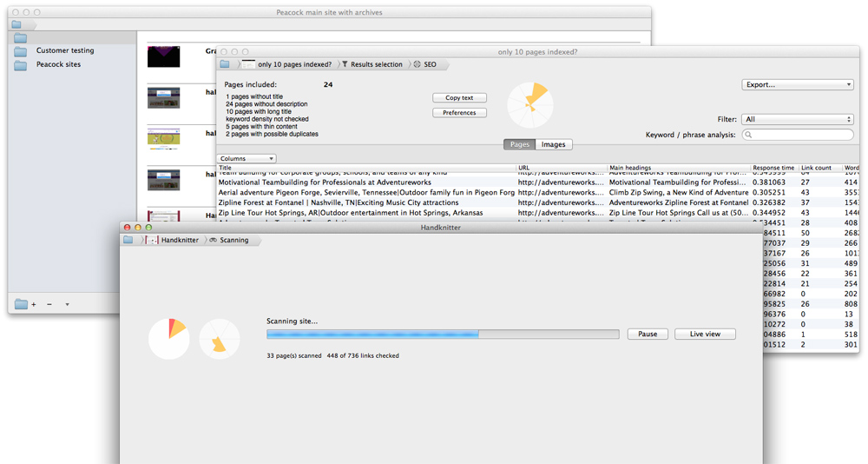Click the Results selection funnel breadcrumb

(372, 64)
